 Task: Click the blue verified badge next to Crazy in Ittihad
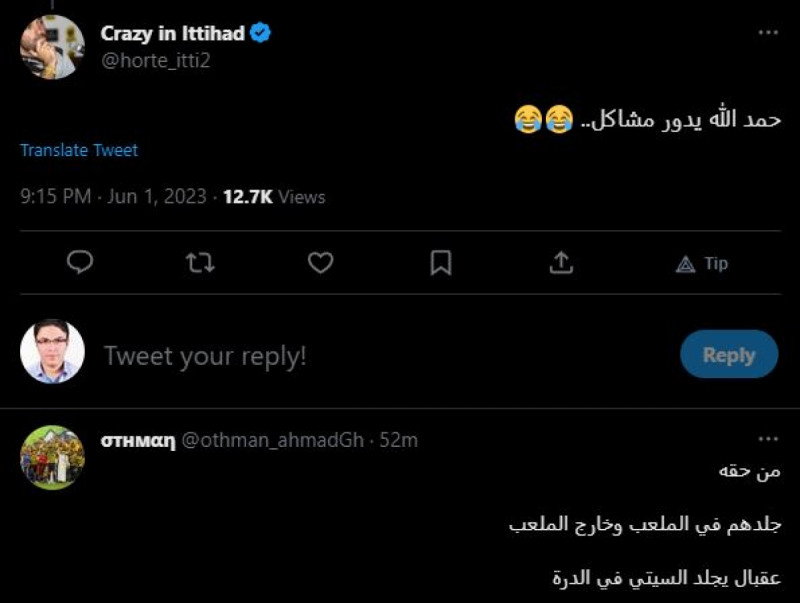(260, 31)
